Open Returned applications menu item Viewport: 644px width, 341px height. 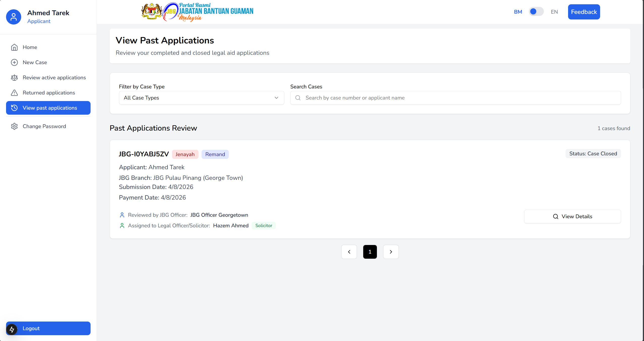pos(49,93)
